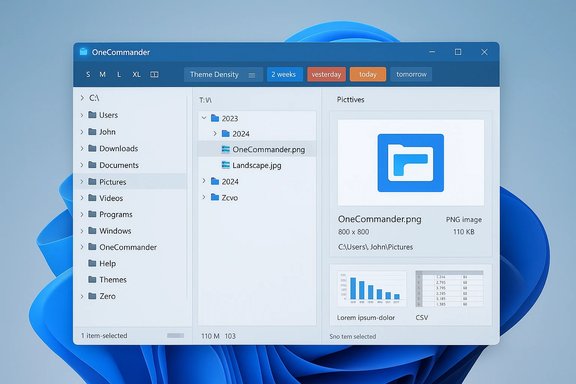Image resolution: width=576 pixels, height=384 pixels.
Task: Click the 1 item-selected status text
Action: pyautogui.click(x=104, y=335)
